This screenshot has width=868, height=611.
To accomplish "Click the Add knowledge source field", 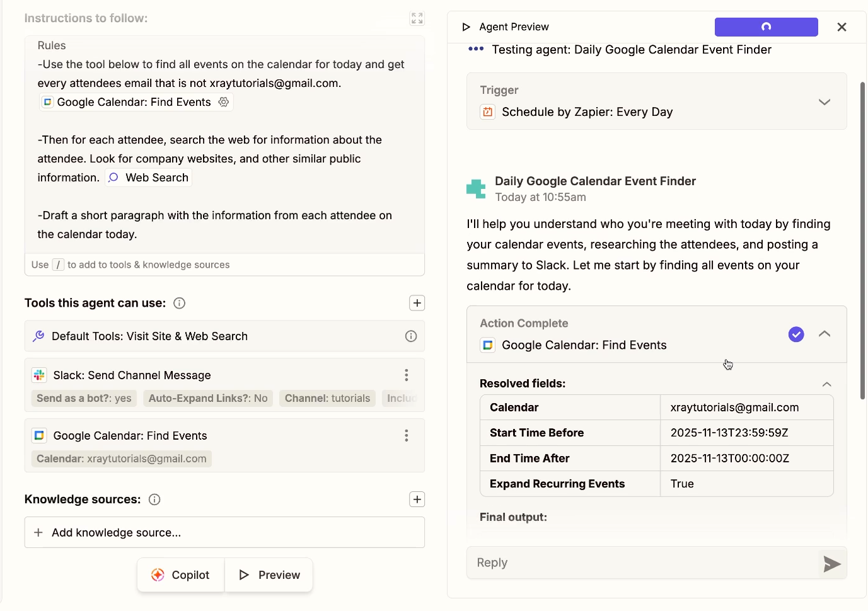I will coord(224,533).
